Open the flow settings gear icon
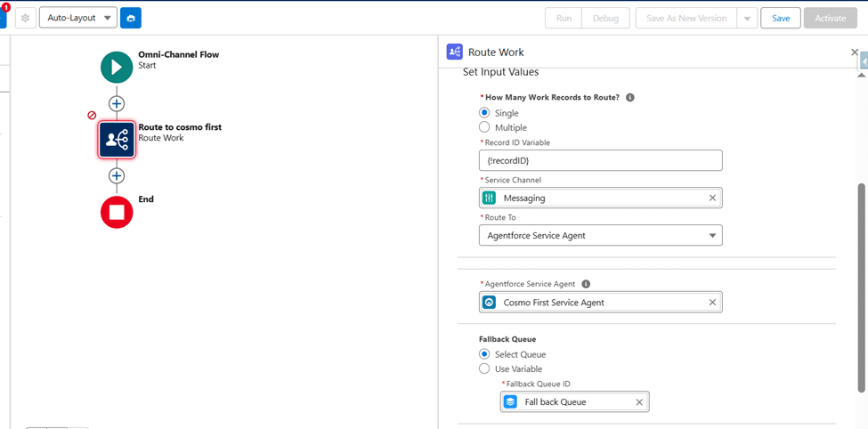The width and height of the screenshot is (868, 429). tap(25, 18)
